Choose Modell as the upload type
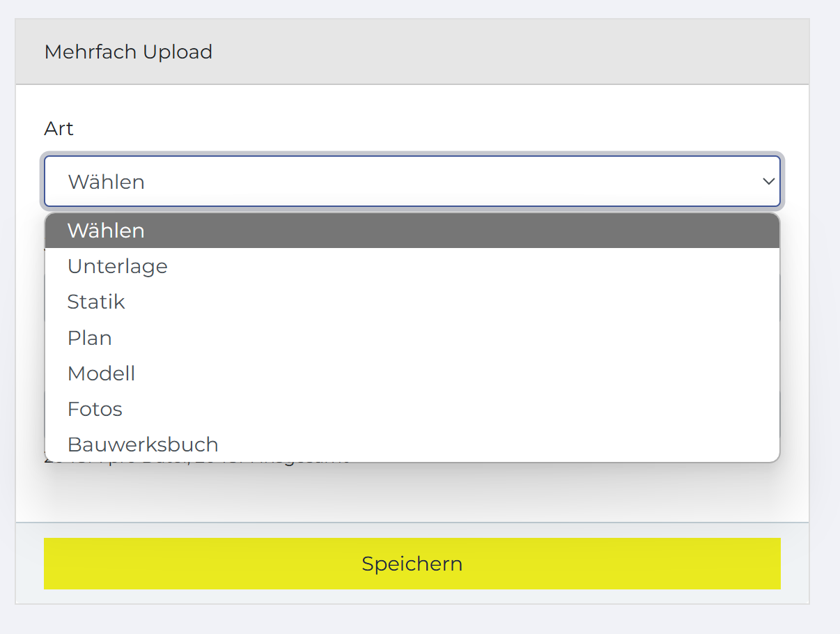The image size is (840, 634). tap(412, 373)
